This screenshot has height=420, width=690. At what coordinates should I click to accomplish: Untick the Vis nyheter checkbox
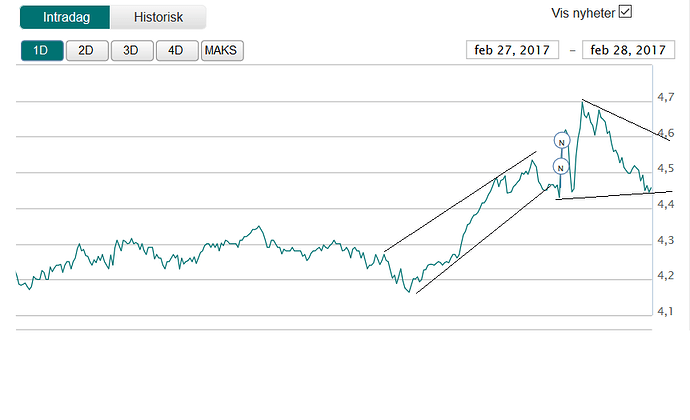click(x=627, y=12)
